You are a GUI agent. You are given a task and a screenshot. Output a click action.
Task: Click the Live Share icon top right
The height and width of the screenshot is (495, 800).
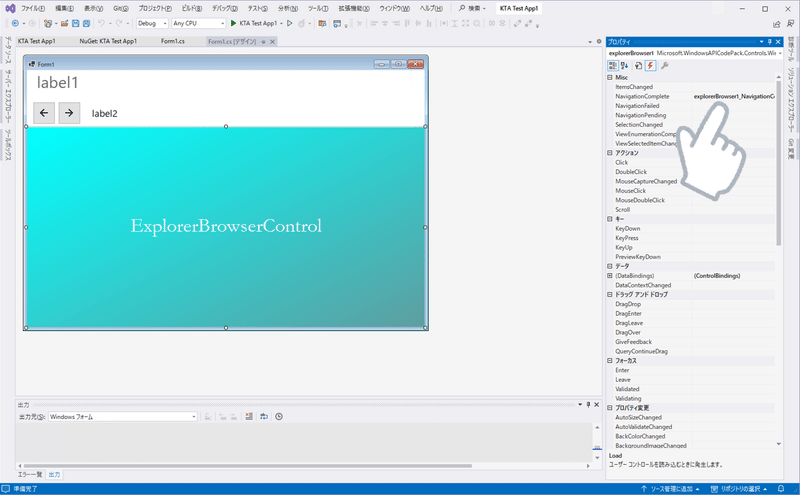click(777, 24)
